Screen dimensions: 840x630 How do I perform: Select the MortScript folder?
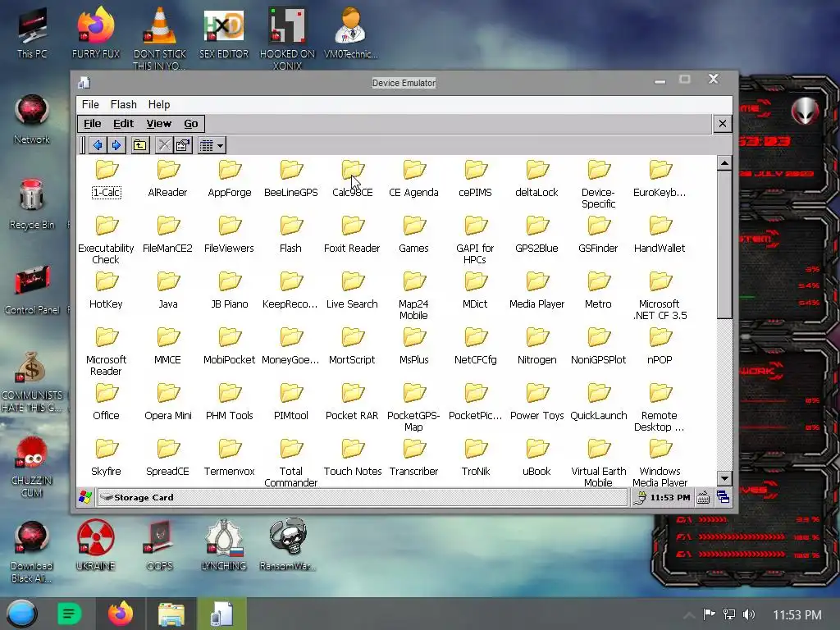tap(352, 347)
